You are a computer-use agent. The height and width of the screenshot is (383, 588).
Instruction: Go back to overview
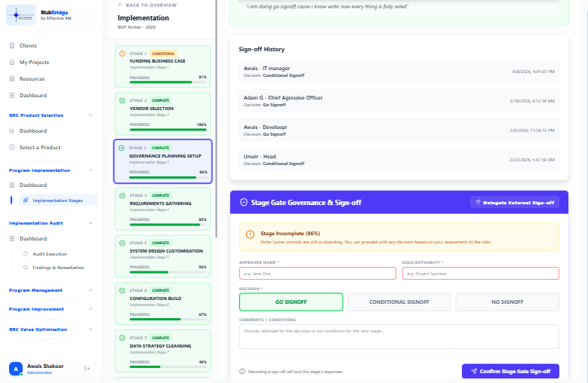[x=147, y=5]
